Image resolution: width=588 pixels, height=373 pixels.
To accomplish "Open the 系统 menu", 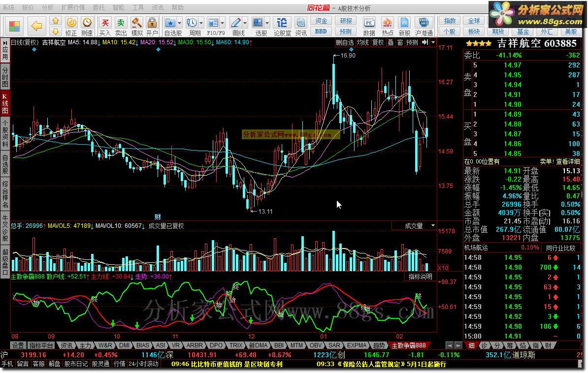I will [x=8, y=7].
